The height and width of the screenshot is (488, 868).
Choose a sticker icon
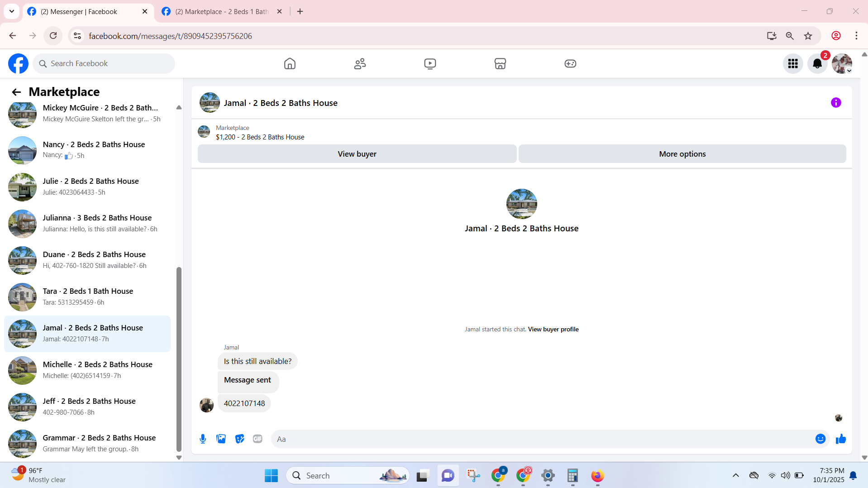pyautogui.click(x=239, y=439)
